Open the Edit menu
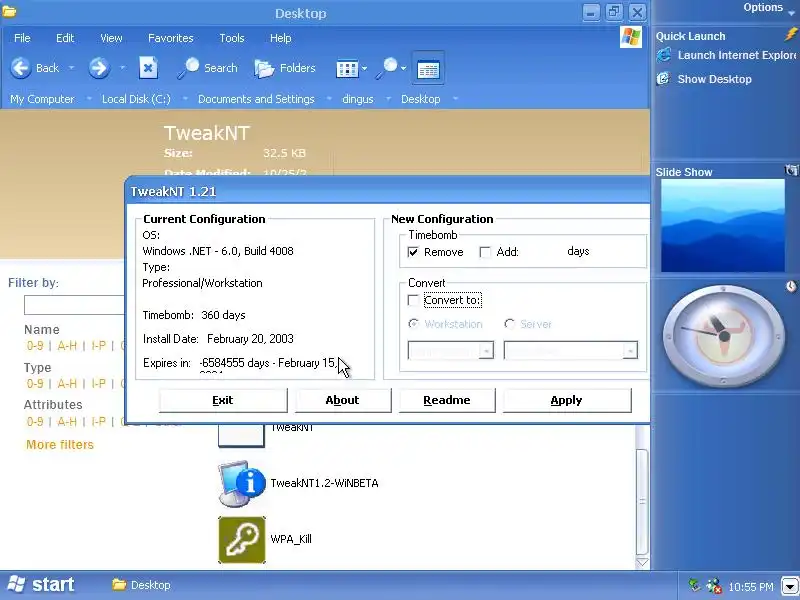This screenshot has width=800, height=600. coord(65,38)
